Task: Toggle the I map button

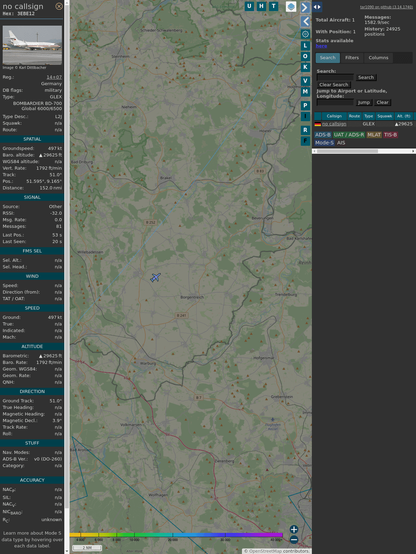Action: [x=305, y=116]
